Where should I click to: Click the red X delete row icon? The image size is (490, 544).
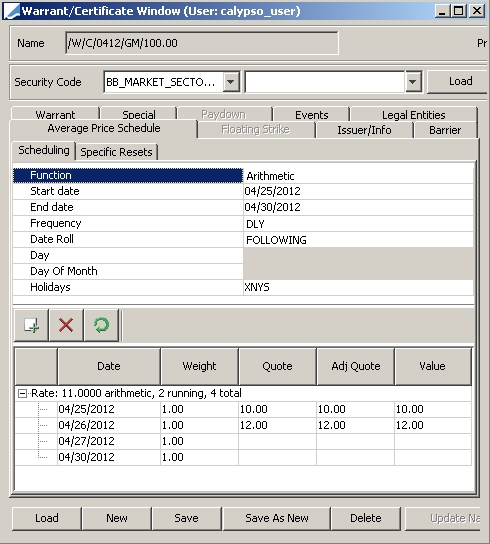point(66,325)
